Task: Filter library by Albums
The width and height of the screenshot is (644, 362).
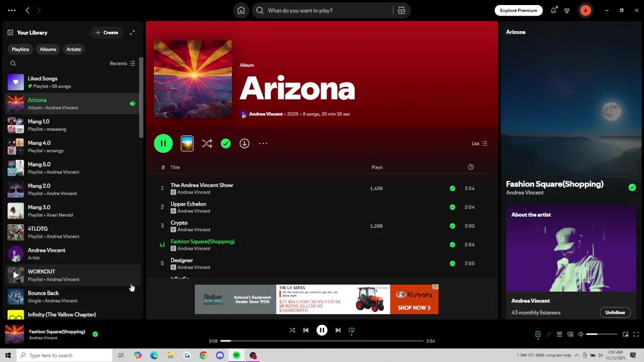Action: point(48,49)
